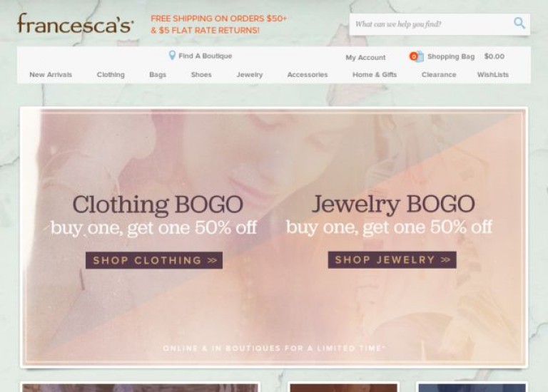Click the search magnifier icon
Viewport: 548px width, 392px height.
tap(519, 24)
